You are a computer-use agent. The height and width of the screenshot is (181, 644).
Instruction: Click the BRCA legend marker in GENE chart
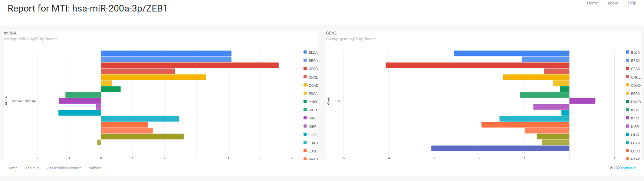click(627, 60)
